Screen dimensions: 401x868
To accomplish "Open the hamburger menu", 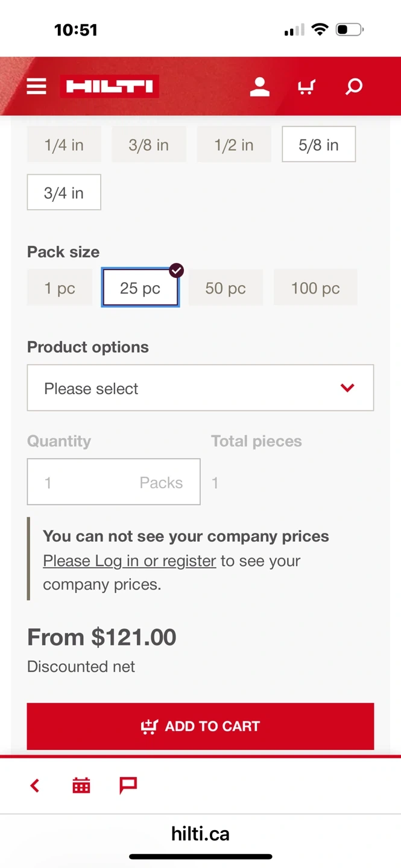I will point(36,86).
